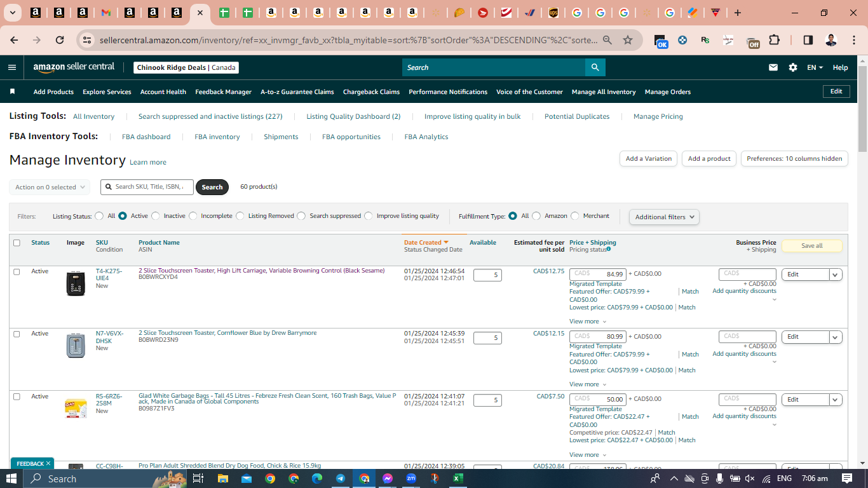Viewport: 868px width, 488px height.
Task: Open Account Health in the top menu
Action: (163, 92)
